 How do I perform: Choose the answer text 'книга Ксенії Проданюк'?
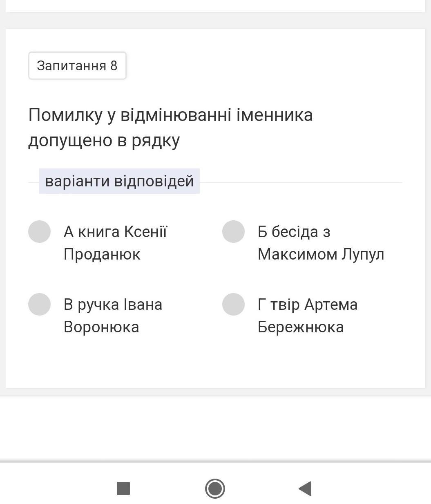[x=115, y=243]
